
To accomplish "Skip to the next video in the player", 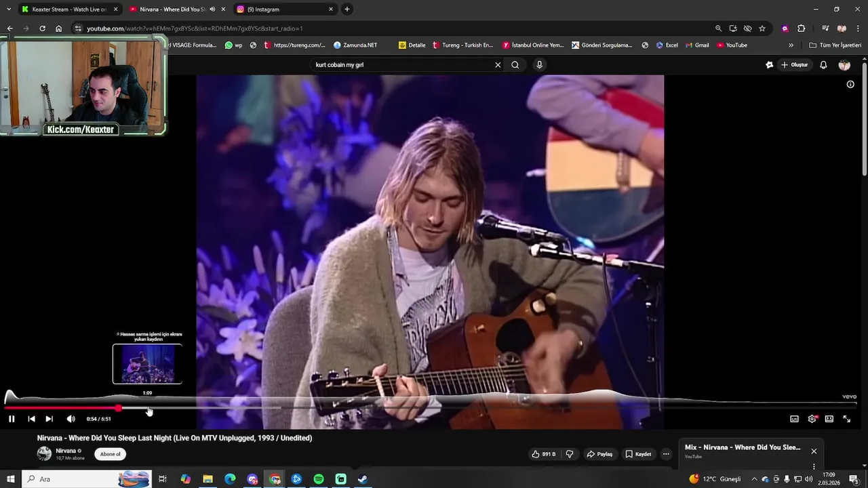I will point(49,419).
